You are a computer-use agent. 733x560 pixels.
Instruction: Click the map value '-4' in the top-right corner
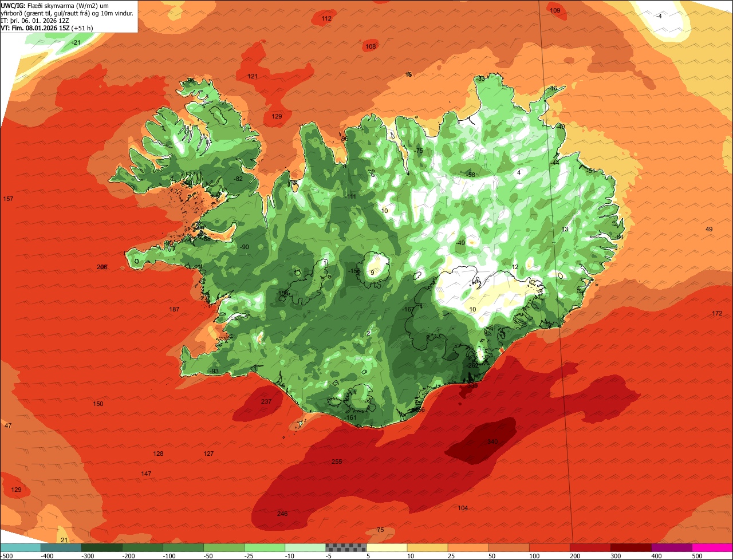[659, 16]
